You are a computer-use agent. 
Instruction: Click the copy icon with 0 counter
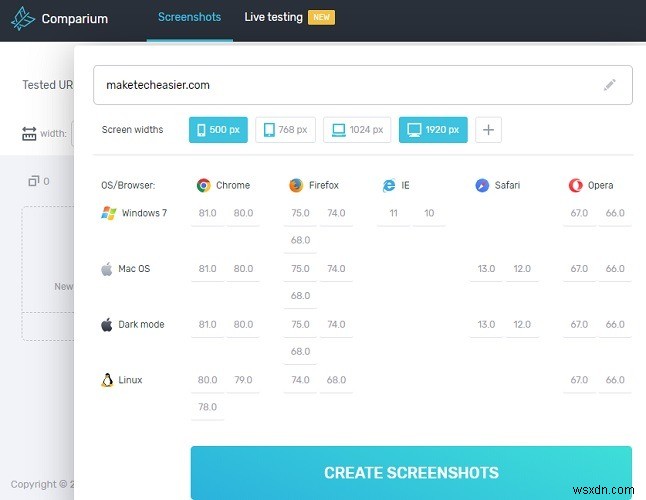pyautogui.click(x=33, y=181)
